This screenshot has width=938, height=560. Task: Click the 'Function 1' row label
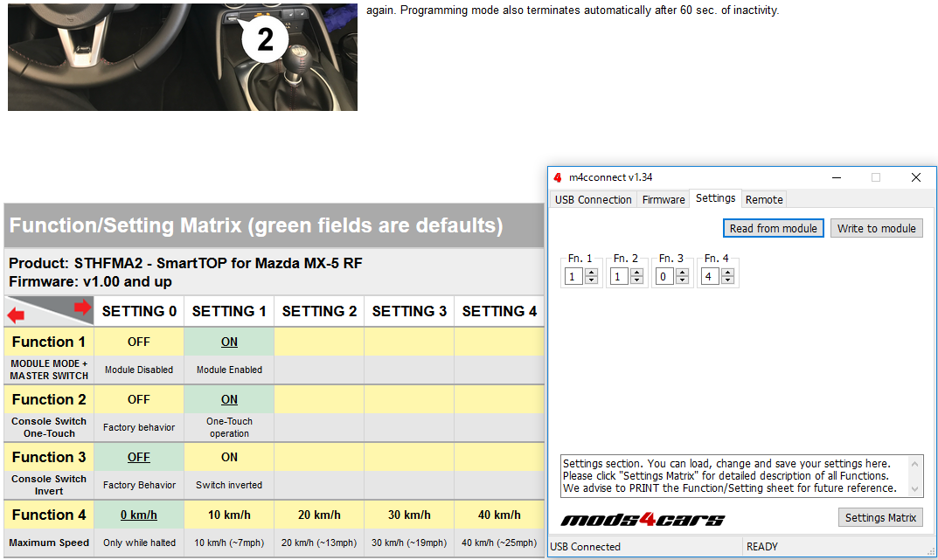(x=49, y=342)
